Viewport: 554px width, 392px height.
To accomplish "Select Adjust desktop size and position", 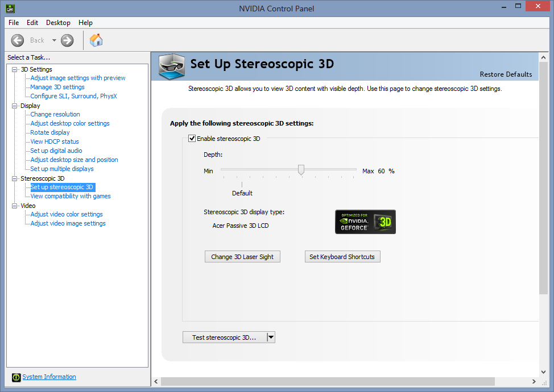I will click(74, 160).
